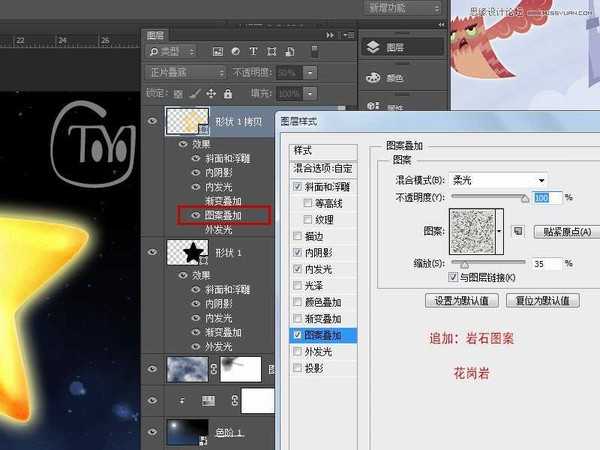Click the 缩放 scale slider handle
The height and width of the screenshot is (450, 600).
pos(464,264)
